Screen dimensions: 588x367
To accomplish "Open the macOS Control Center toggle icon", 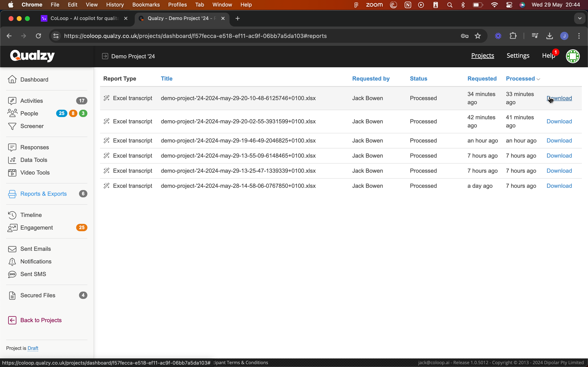I will coord(509,5).
